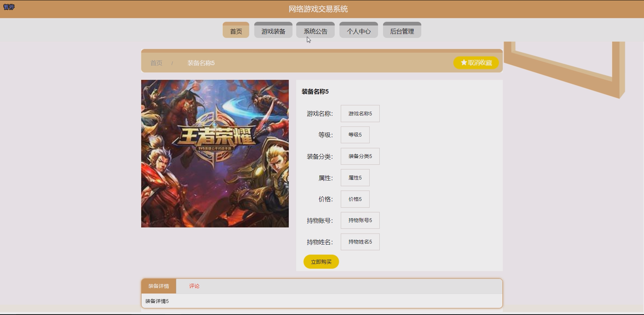Click the 等级5 value box
The height and width of the screenshot is (315, 644).
(355, 135)
